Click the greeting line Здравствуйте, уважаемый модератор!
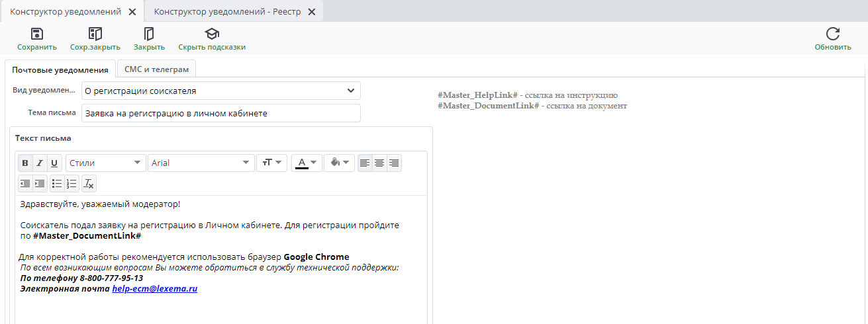 click(x=100, y=204)
